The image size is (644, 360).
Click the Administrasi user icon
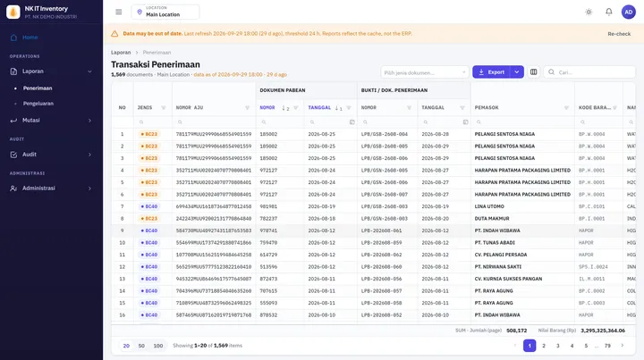(x=13, y=188)
